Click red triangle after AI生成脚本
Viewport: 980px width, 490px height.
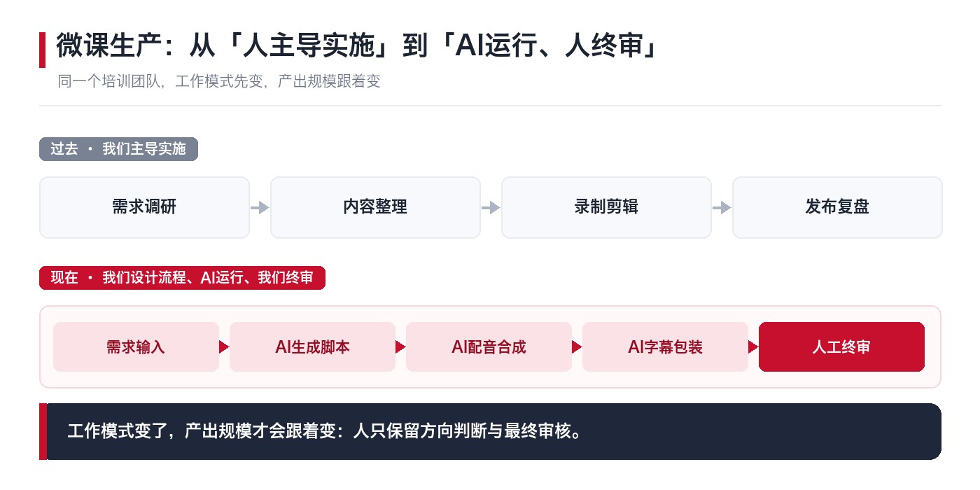click(x=400, y=346)
